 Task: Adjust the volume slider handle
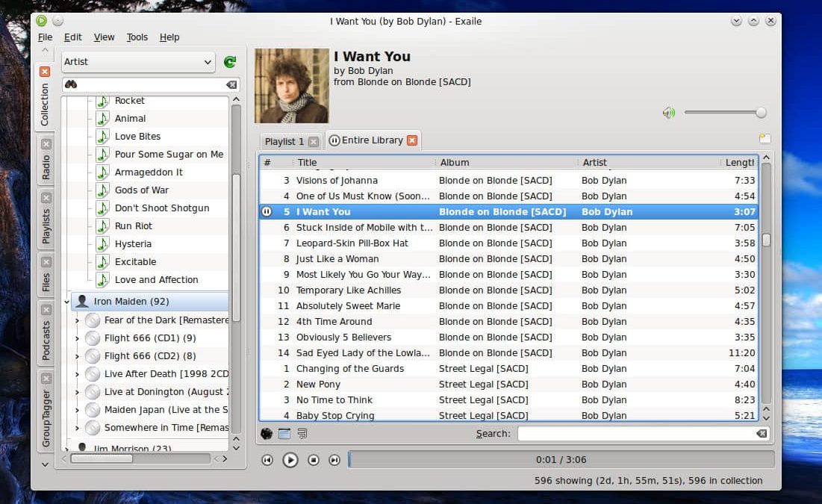[761, 113]
